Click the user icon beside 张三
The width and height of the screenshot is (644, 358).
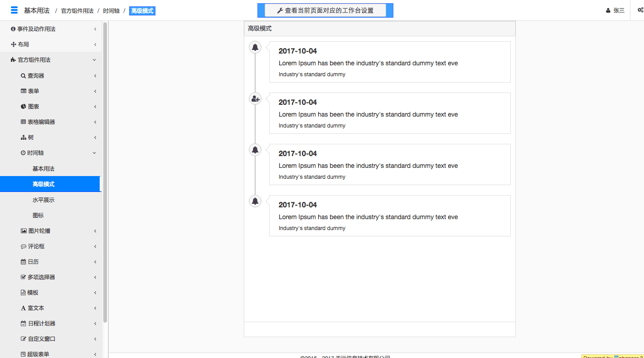[608, 10]
